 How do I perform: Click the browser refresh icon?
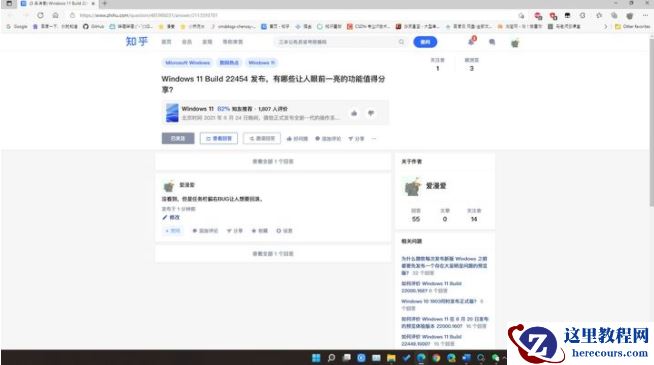tap(40, 15)
